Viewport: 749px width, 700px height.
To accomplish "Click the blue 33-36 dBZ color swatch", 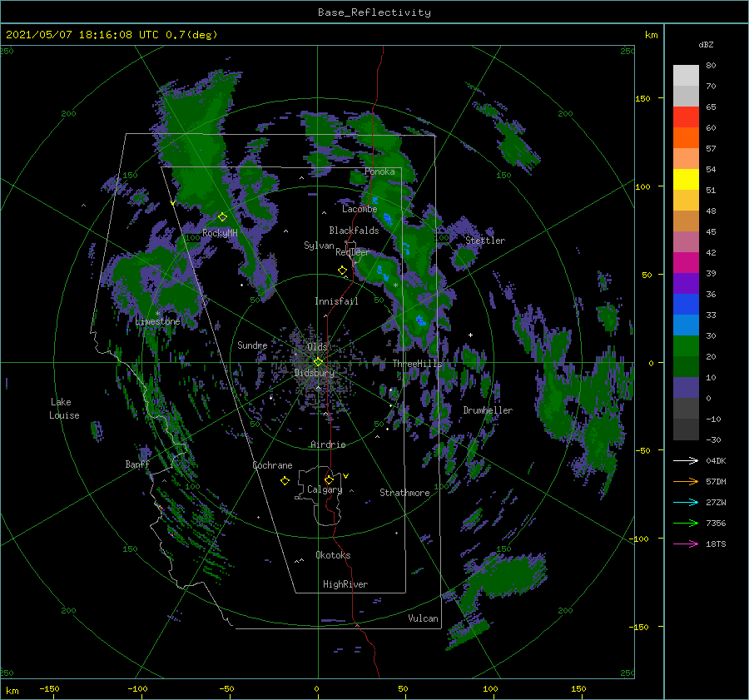I will [x=686, y=305].
